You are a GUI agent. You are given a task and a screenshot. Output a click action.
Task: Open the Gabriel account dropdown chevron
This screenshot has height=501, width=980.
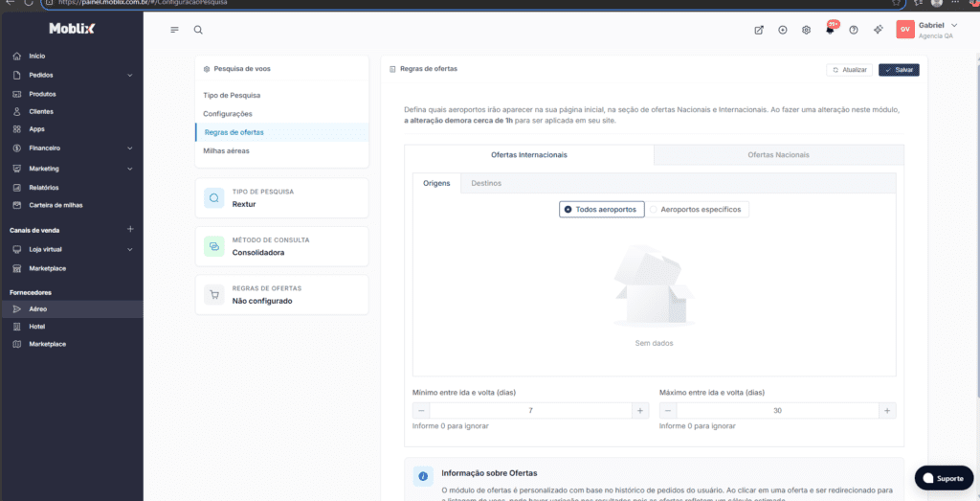coord(954,25)
